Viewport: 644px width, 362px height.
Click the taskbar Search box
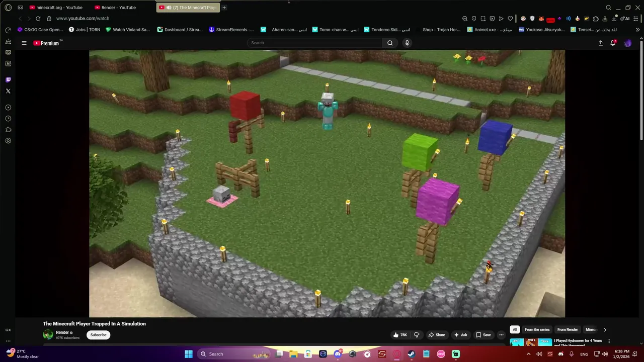pos(234,354)
